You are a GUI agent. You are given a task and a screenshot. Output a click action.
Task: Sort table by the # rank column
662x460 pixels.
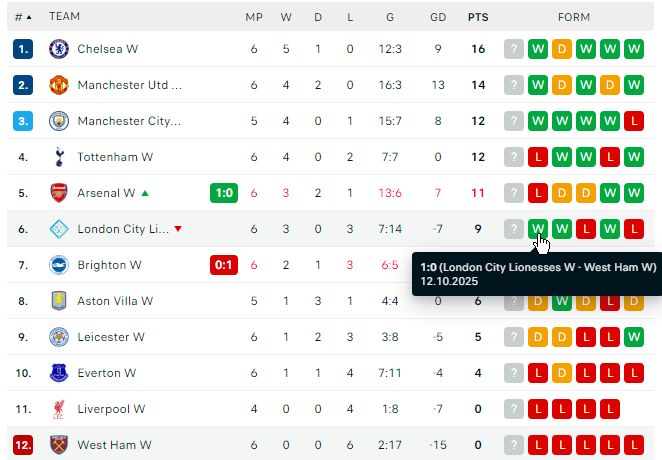point(23,17)
